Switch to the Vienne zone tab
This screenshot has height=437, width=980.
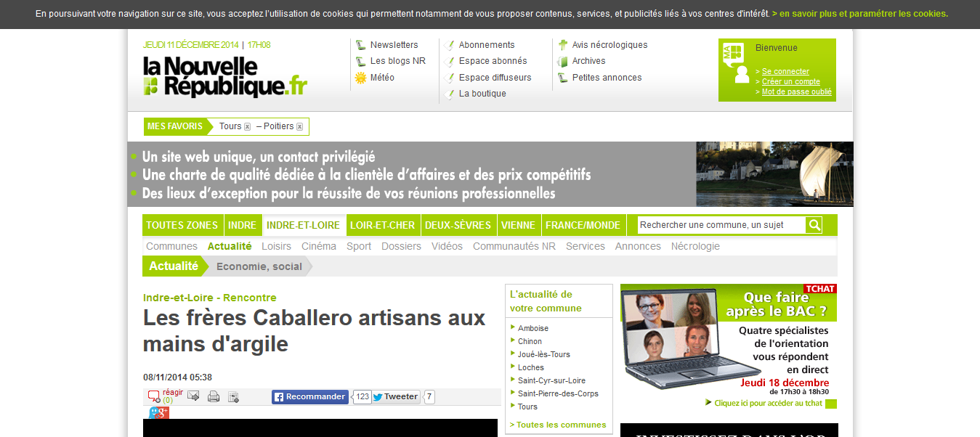click(x=518, y=225)
